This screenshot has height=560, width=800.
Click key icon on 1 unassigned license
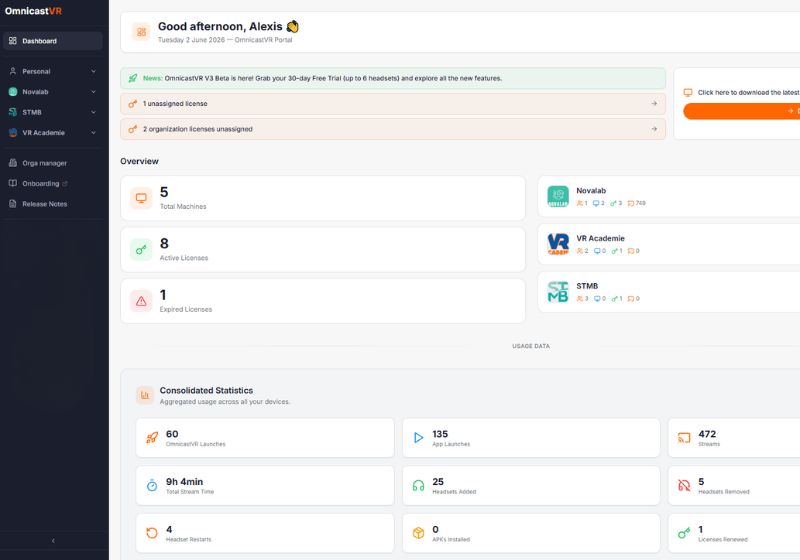tap(133, 104)
